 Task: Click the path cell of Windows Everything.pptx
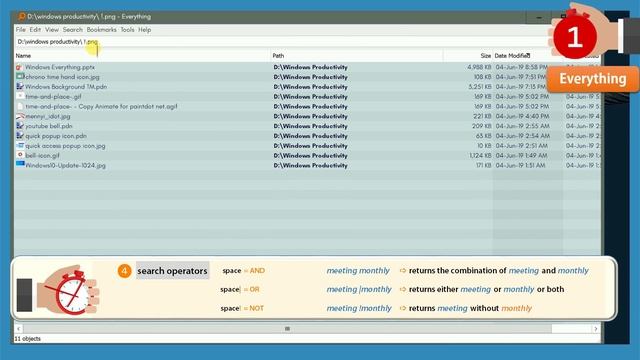311,67
